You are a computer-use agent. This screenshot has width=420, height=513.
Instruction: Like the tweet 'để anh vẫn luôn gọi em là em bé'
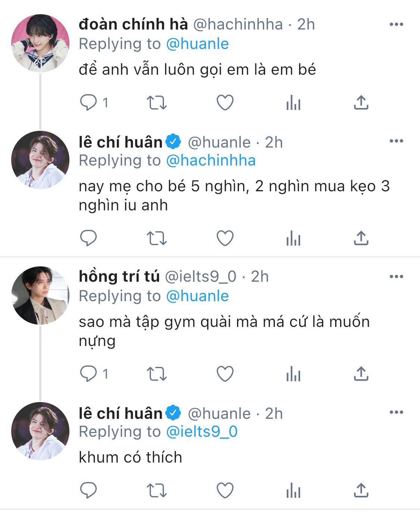coord(225,102)
